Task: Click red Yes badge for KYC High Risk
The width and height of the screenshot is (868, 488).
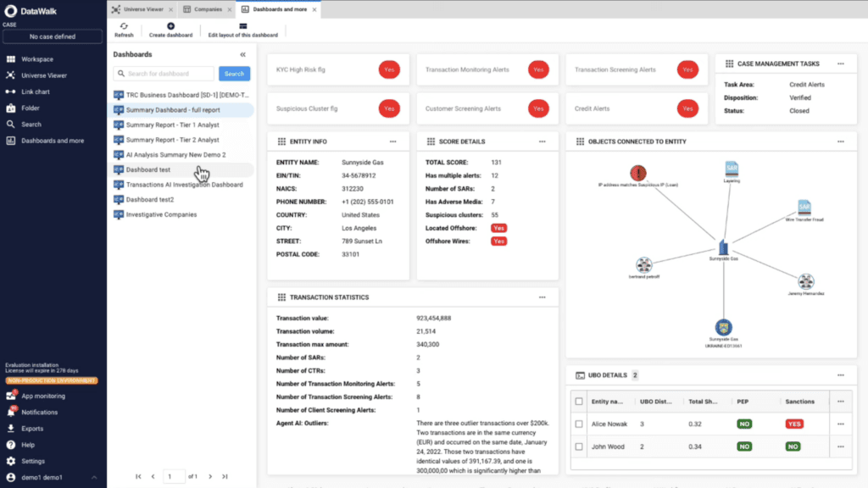Action: [389, 69]
